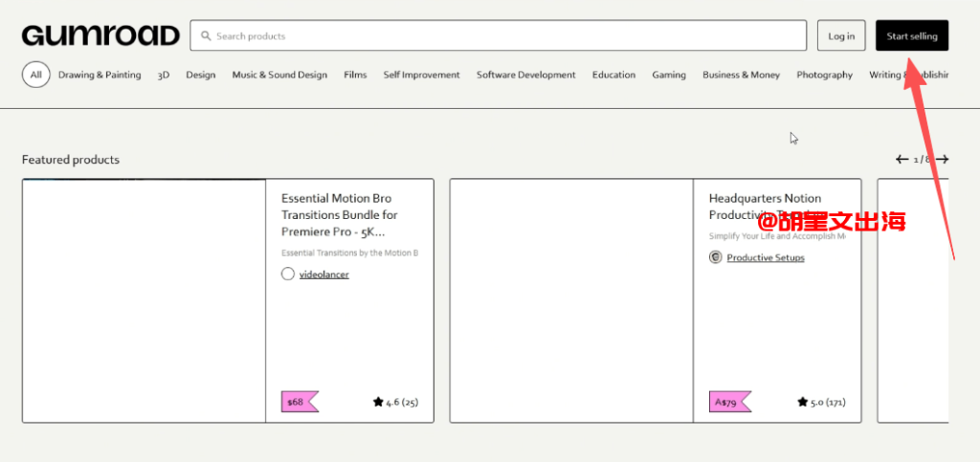This screenshot has width=980, height=462.
Task: Open the Productive Setups seller link
Action: pyautogui.click(x=766, y=257)
